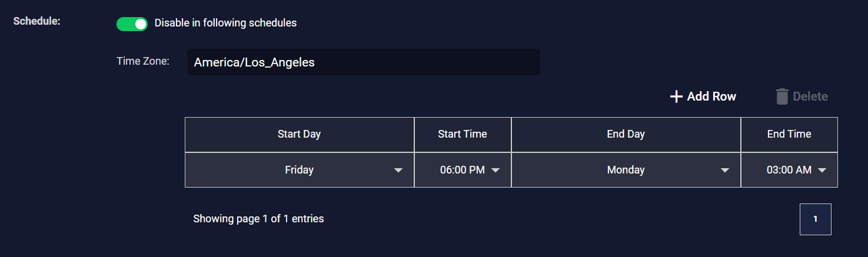Image resolution: width=868 pixels, height=257 pixels.
Task: Click the Start Day column header
Action: pyautogui.click(x=299, y=134)
